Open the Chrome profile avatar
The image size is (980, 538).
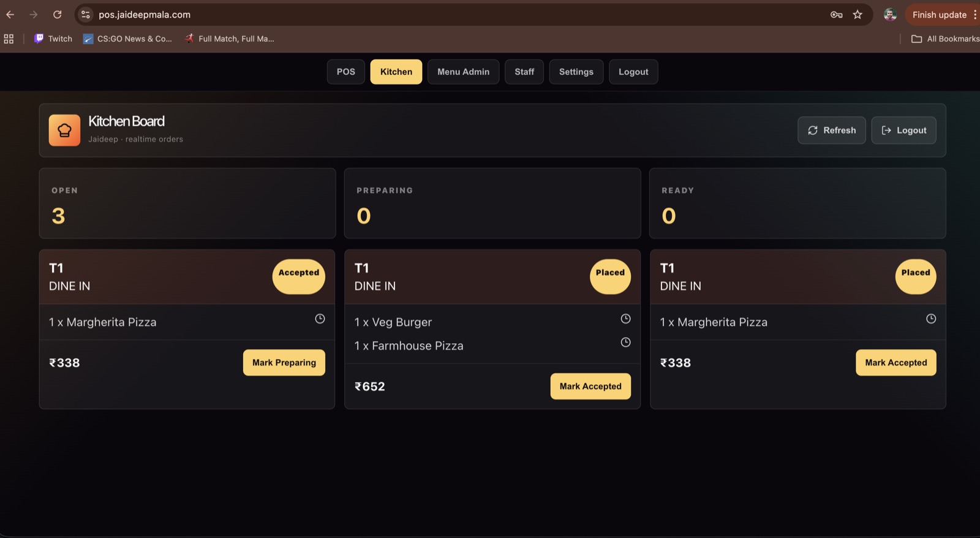pyautogui.click(x=890, y=15)
